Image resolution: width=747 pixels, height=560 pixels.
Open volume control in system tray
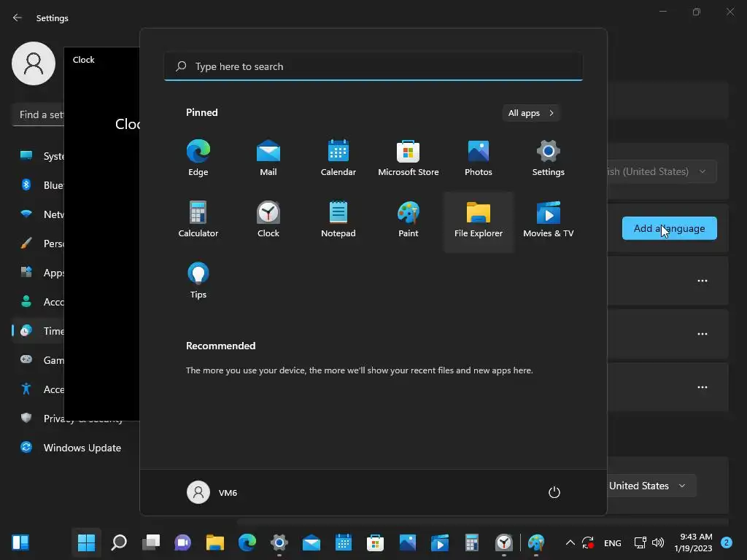(x=658, y=542)
